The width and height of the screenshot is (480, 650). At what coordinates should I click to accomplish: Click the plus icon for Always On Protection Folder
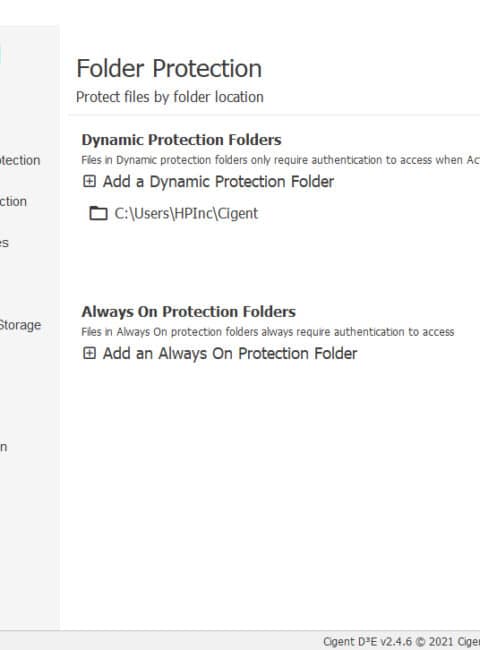click(x=89, y=353)
